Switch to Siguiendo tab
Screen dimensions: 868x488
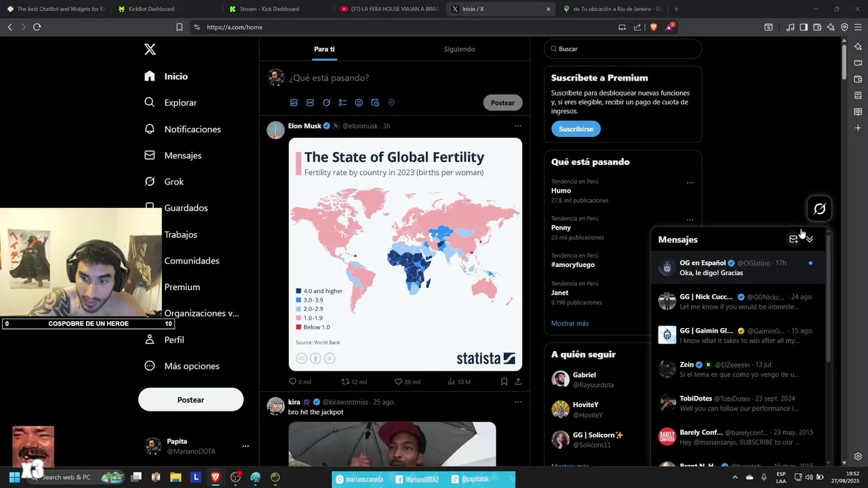click(459, 49)
